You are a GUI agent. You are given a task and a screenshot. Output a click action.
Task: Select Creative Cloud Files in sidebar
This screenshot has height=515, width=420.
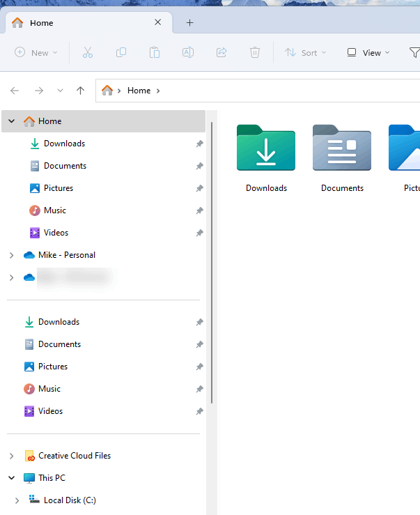click(x=74, y=456)
